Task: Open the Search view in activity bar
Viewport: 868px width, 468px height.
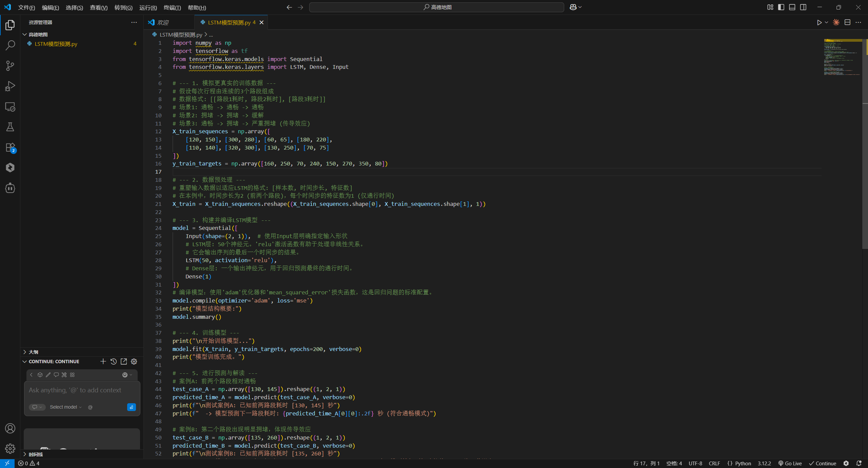Action: pyautogui.click(x=10, y=45)
